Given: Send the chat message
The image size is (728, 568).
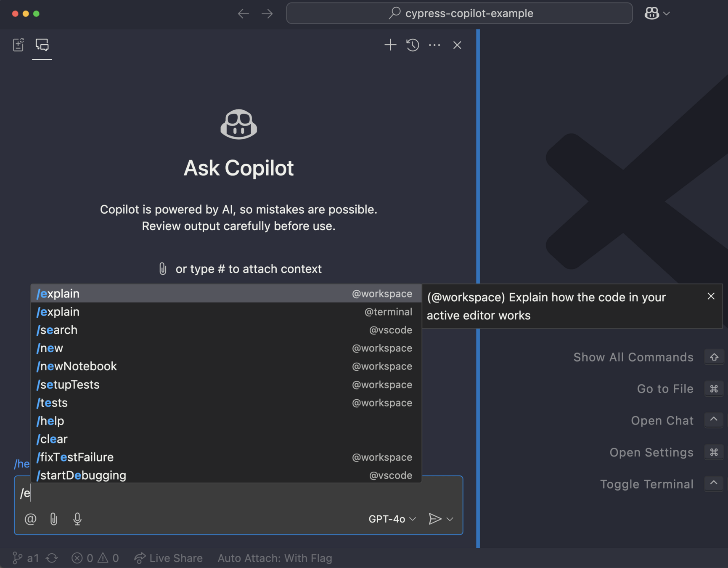Looking at the screenshot, I should (435, 519).
